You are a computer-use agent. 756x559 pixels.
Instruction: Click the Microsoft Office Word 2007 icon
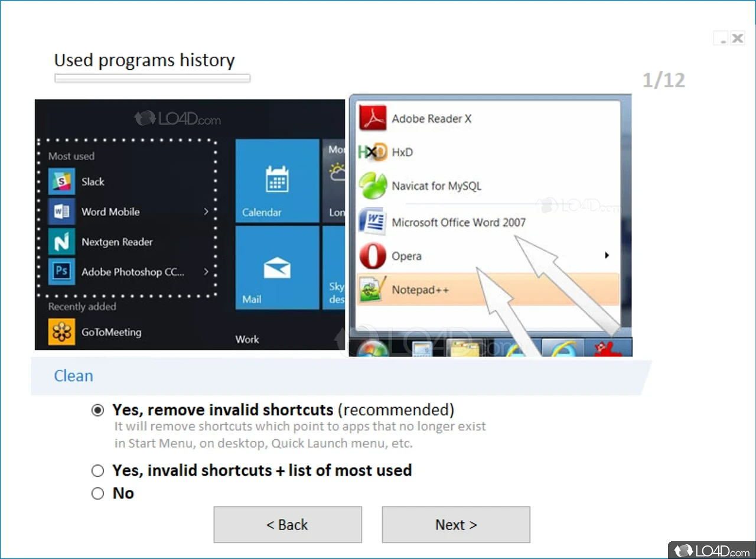tap(373, 222)
